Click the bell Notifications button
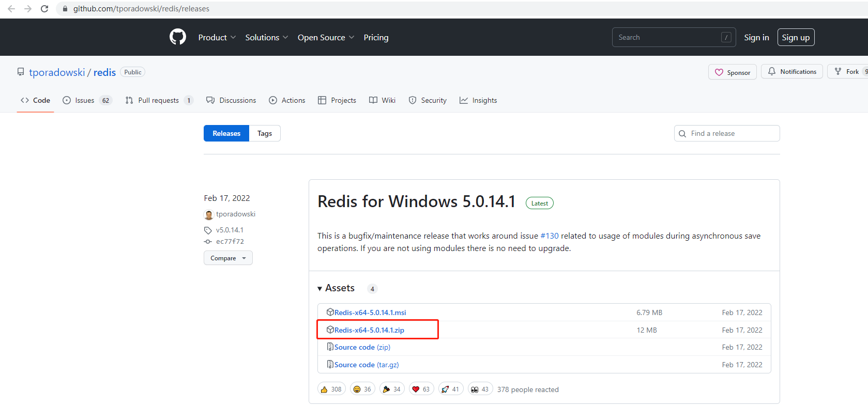 (x=791, y=72)
